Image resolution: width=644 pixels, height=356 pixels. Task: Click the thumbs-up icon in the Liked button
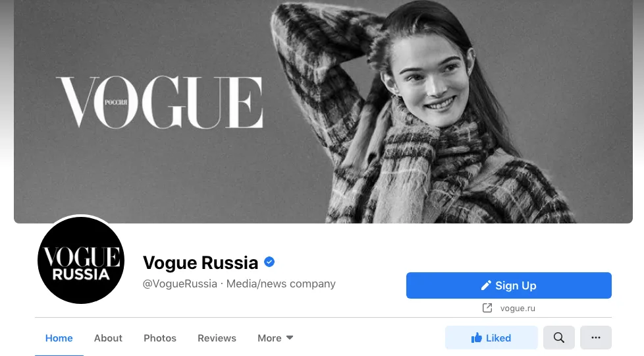pos(477,338)
